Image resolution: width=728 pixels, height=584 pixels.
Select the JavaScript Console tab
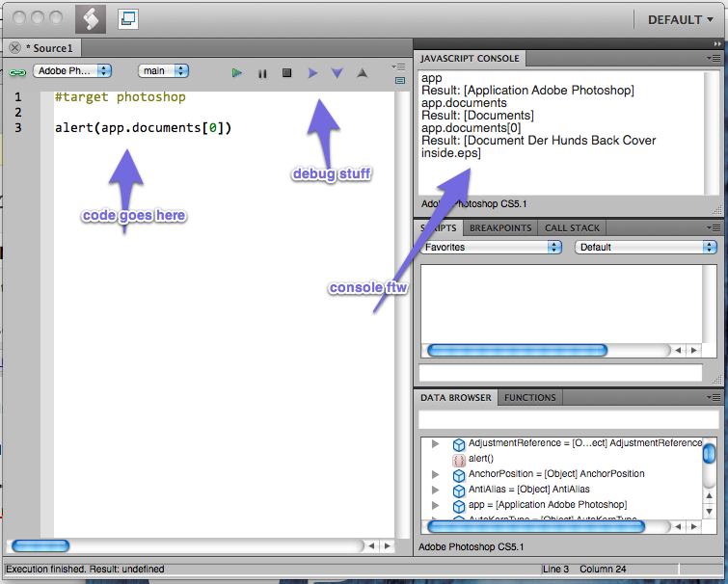coord(470,59)
